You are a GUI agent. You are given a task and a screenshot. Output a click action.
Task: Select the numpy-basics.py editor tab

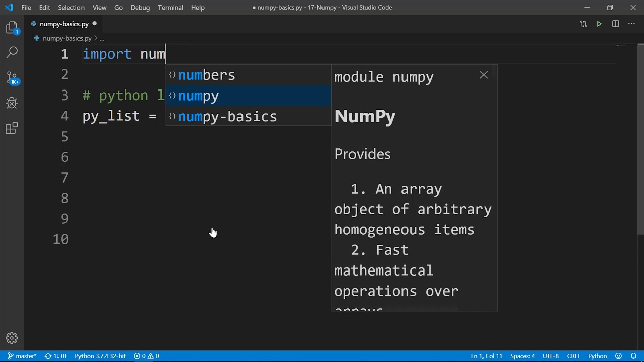64,24
